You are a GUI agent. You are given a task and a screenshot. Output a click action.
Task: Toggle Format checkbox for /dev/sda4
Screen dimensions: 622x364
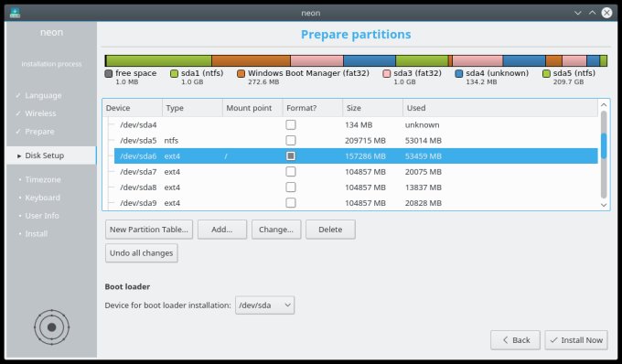coord(291,125)
